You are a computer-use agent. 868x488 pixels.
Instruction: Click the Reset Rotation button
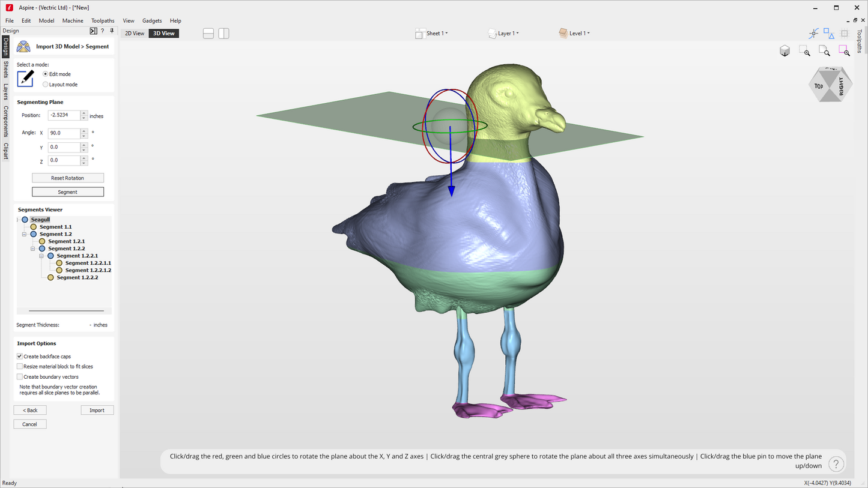coord(67,178)
